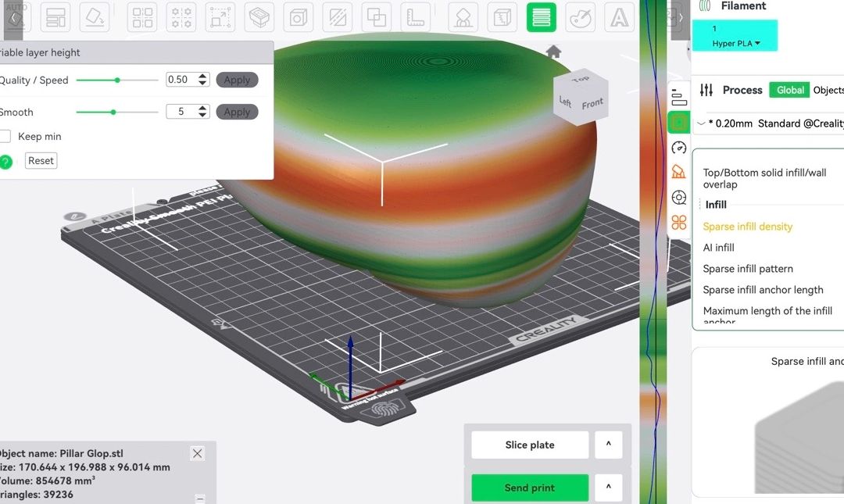Close the object info panel
The image size is (844, 504).
click(198, 453)
